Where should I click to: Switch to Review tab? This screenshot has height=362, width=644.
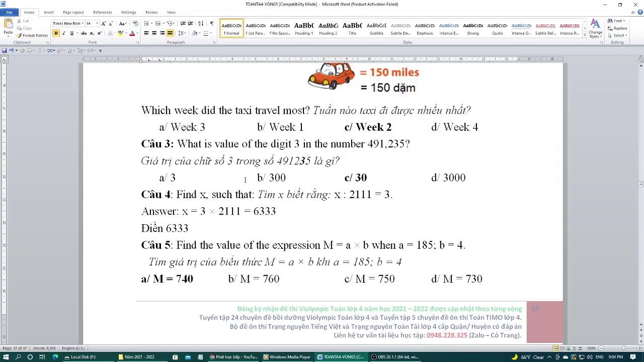[x=151, y=12]
